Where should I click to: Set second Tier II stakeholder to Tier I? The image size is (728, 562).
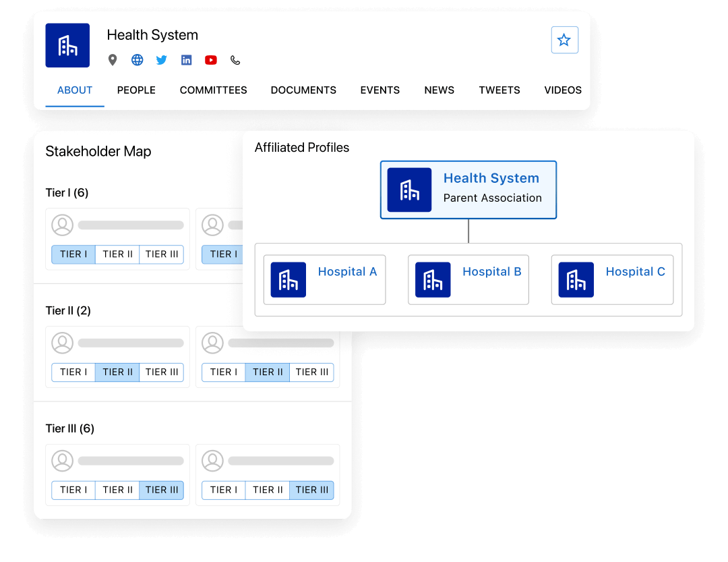tap(224, 372)
